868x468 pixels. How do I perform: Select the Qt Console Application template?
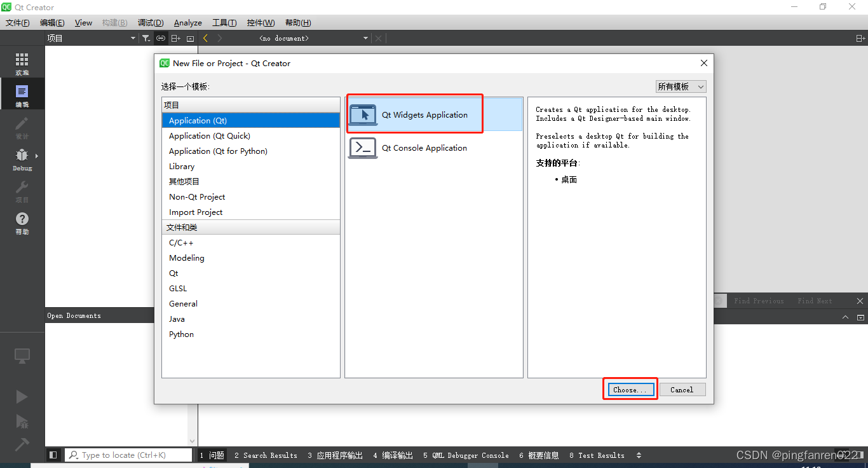(x=434, y=148)
